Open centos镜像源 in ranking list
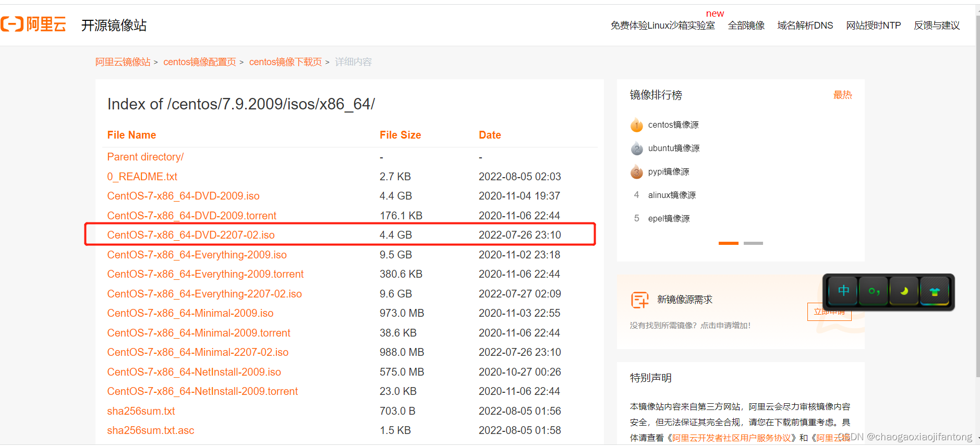Screen dimensions: 980x447 click(673, 125)
